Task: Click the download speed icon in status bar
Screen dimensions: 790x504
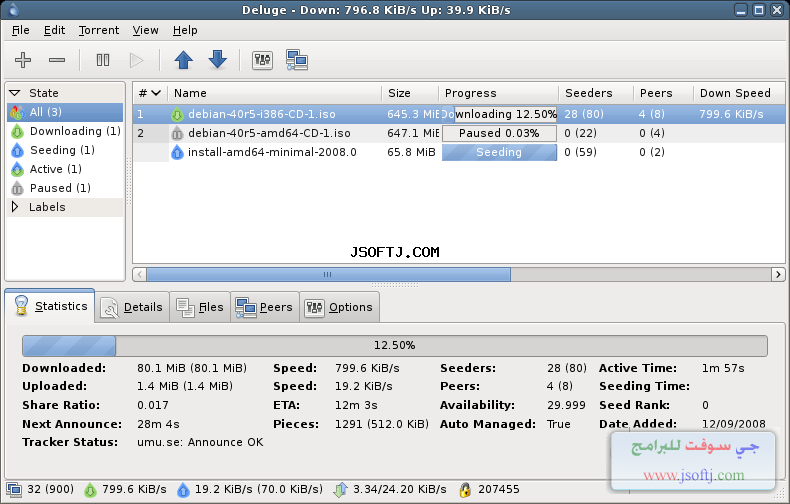Action: tap(90, 489)
